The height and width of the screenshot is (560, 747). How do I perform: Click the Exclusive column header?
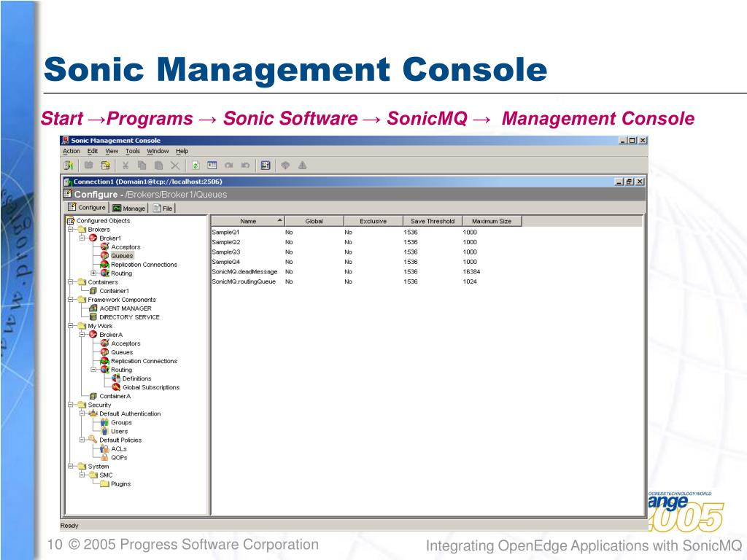tap(373, 221)
